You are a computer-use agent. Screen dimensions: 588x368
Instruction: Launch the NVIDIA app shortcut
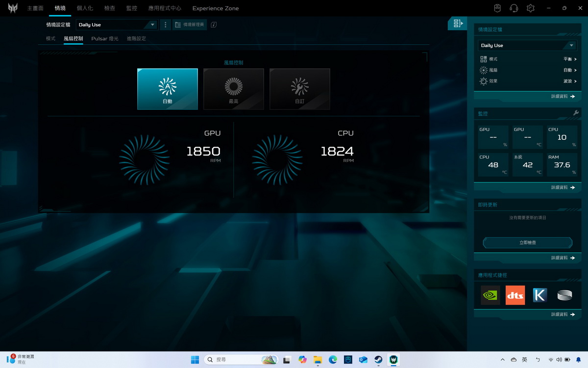coord(490,295)
